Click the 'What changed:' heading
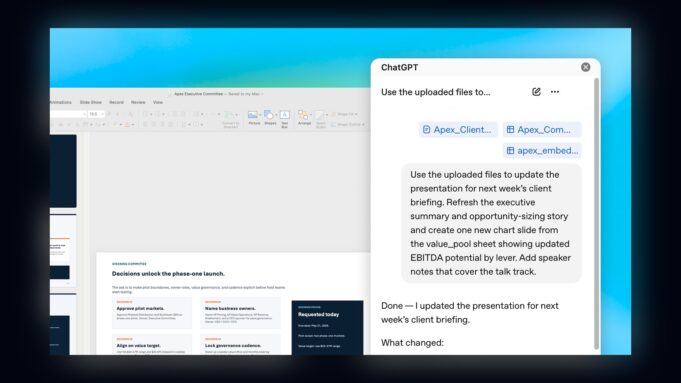Image resolution: width=681 pixels, height=383 pixels. pos(413,342)
